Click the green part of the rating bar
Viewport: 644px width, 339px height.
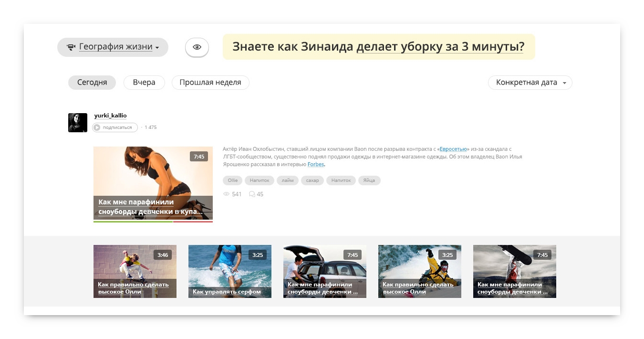click(133, 222)
